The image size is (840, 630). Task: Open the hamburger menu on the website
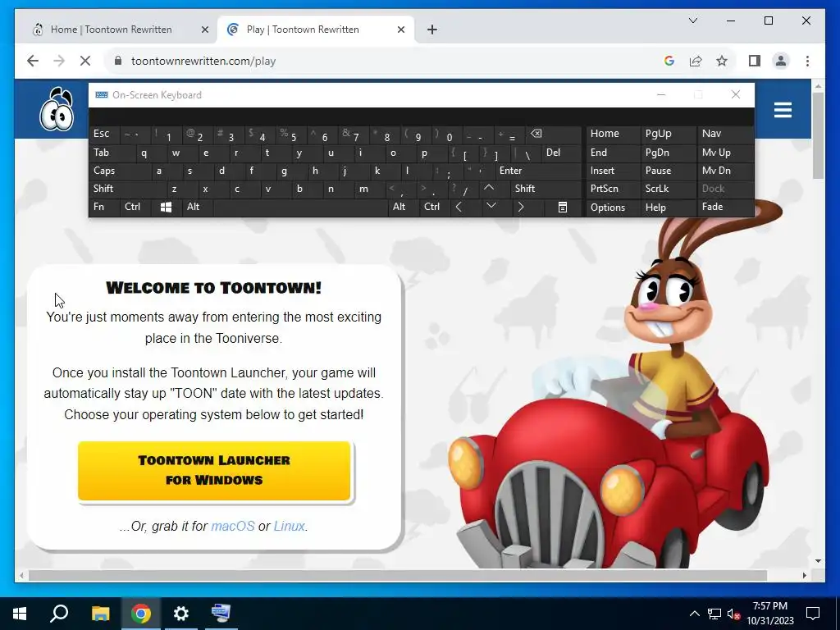click(783, 111)
